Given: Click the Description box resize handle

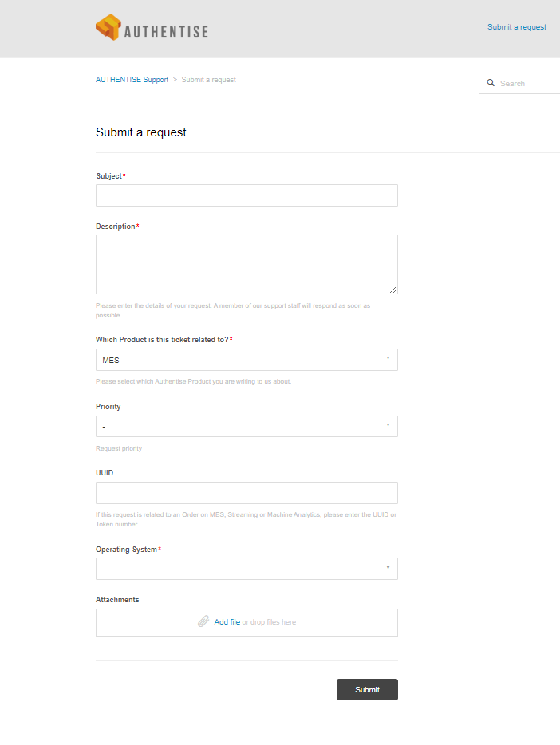Looking at the screenshot, I should click(x=393, y=290).
